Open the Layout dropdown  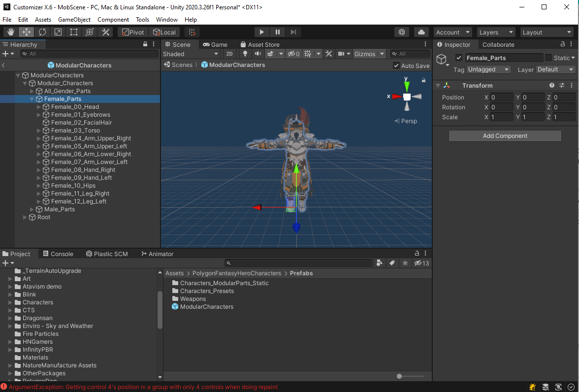point(547,32)
